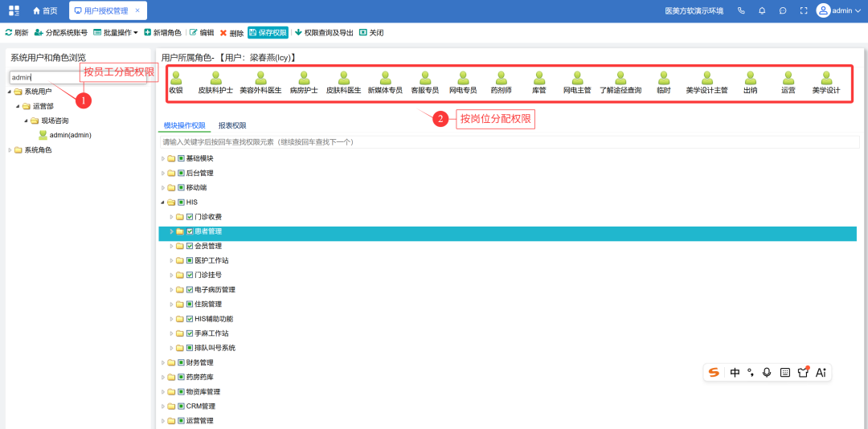Toggle the 门诊挂号 permission checkbox
Screen dimensions: 868x429
[190, 275]
